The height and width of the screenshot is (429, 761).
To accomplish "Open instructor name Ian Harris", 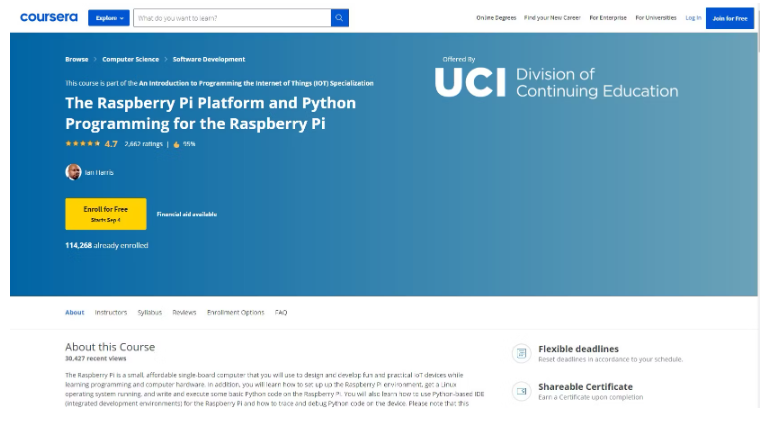I will click(x=99, y=172).
